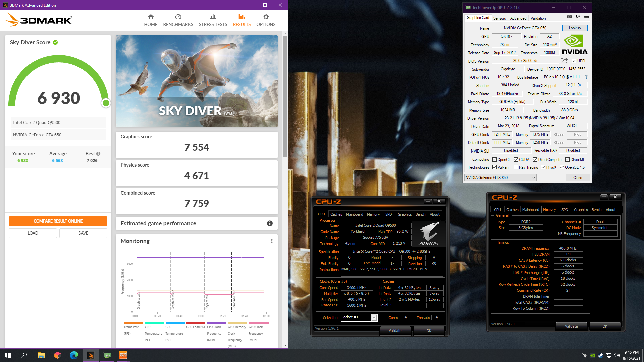Toggle the DirectCompute checkbox

535,160
